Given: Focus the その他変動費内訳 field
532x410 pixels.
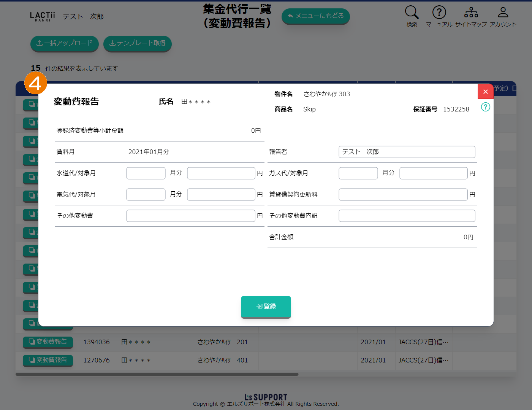Looking at the screenshot, I should pyautogui.click(x=407, y=216).
